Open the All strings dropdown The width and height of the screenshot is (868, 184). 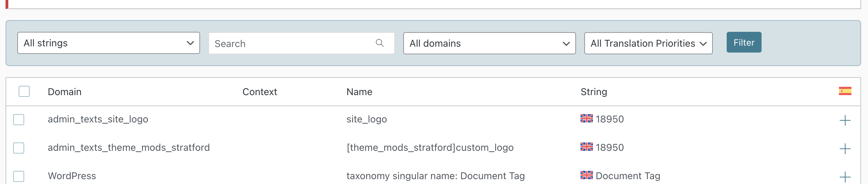[108, 43]
